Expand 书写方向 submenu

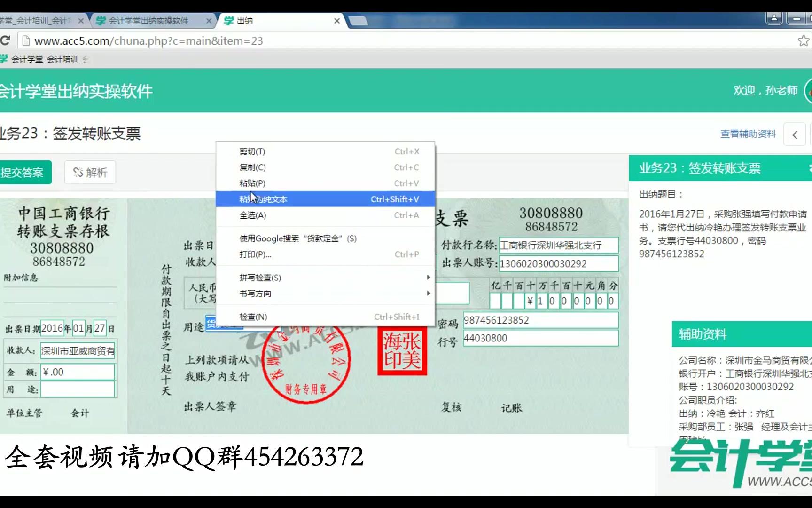[x=325, y=294]
